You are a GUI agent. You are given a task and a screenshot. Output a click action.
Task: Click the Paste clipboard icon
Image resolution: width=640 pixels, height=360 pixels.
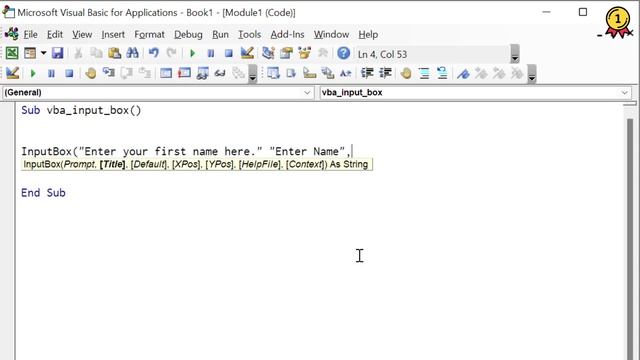tap(114, 53)
